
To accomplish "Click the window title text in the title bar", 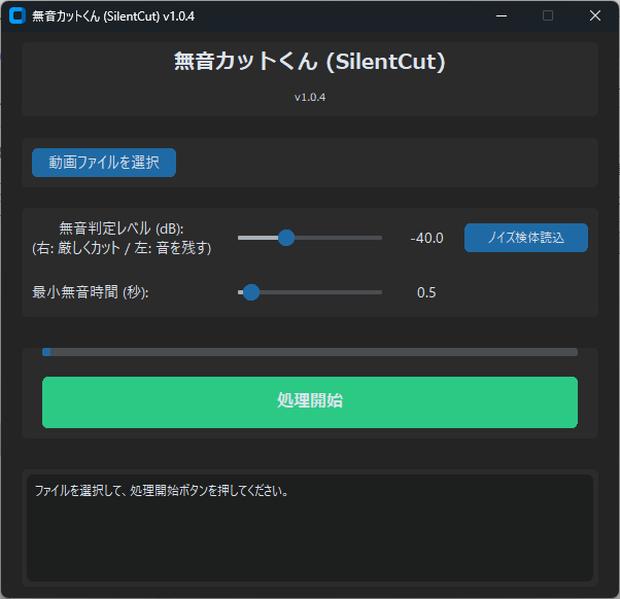I will [113, 16].
